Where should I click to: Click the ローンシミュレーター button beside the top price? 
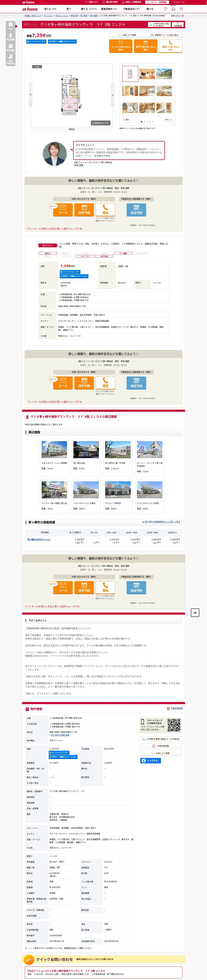click(x=36, y=41)
